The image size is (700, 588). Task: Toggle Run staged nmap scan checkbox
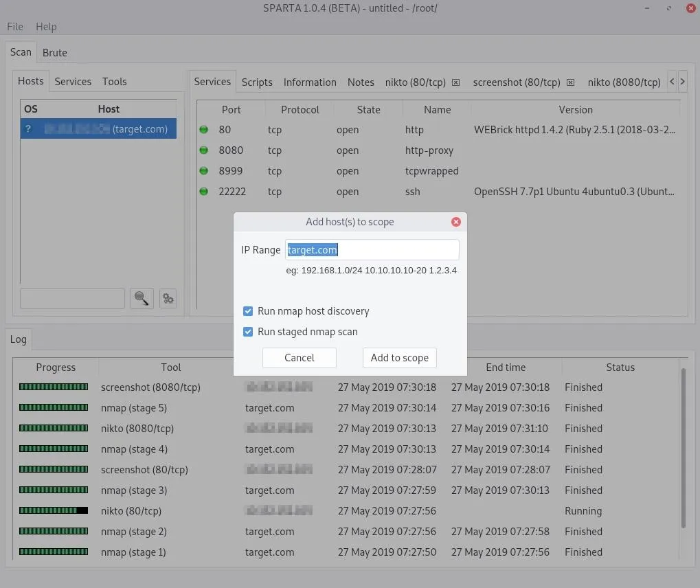click(248, 332)
